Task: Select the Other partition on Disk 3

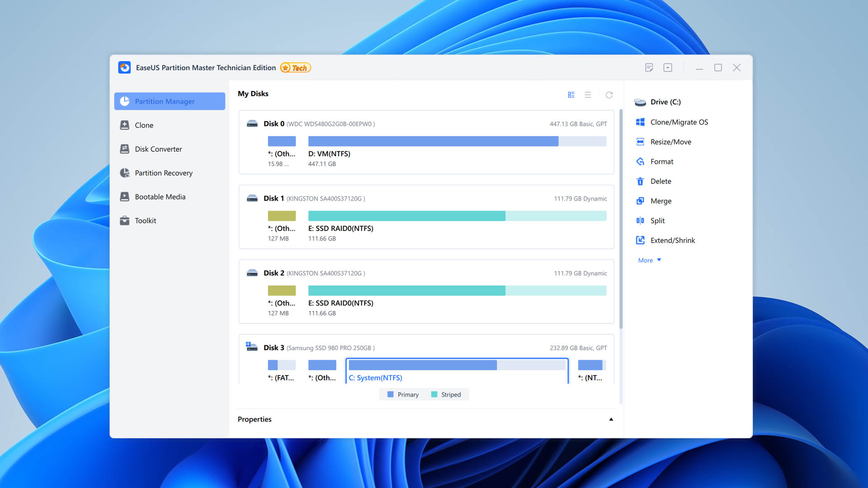Action: click(x=322, y=365)
